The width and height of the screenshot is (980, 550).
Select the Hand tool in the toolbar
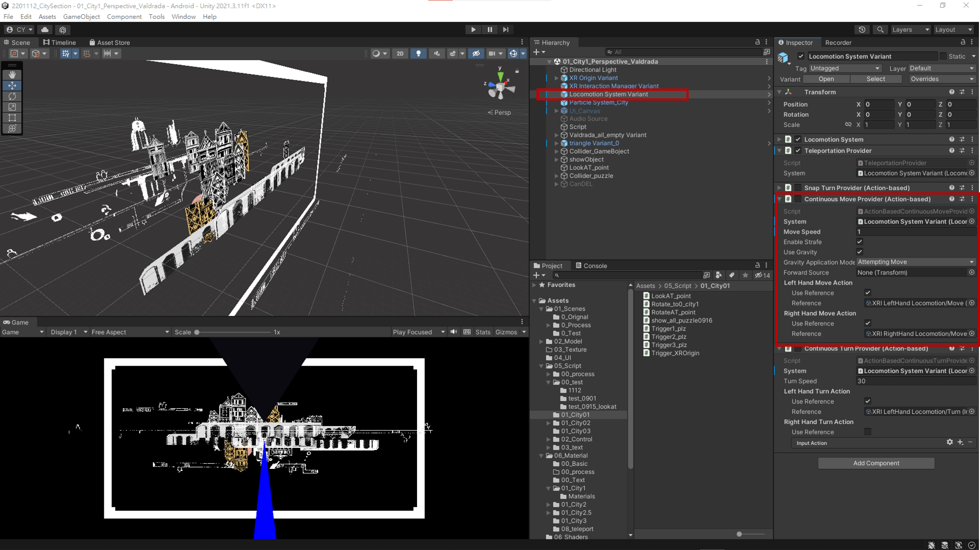(12, 74)
